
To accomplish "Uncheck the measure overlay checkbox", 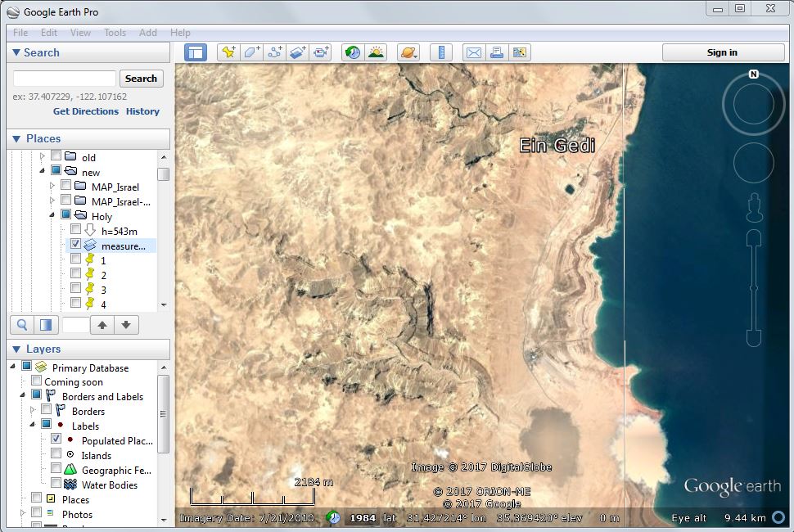I will [x=75, y=244].
